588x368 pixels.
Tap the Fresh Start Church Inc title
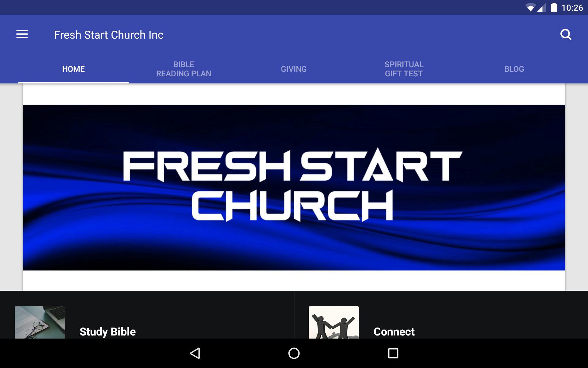[x=109, y=35]
